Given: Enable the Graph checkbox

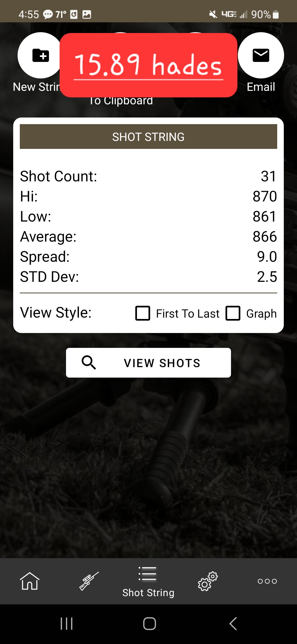Looking at the screenshot, I should coord(233,313).
